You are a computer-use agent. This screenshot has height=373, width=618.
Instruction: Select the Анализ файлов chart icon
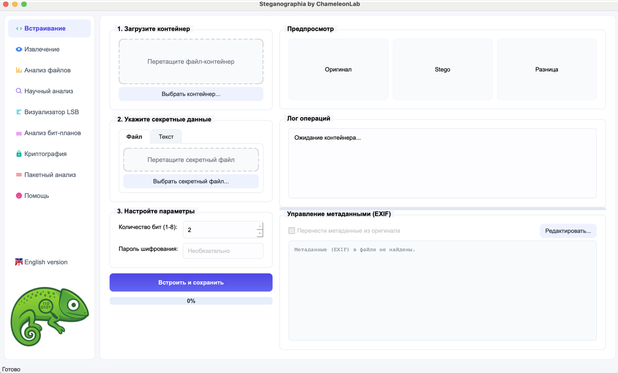pyautogui.click(x=19, y=70)
